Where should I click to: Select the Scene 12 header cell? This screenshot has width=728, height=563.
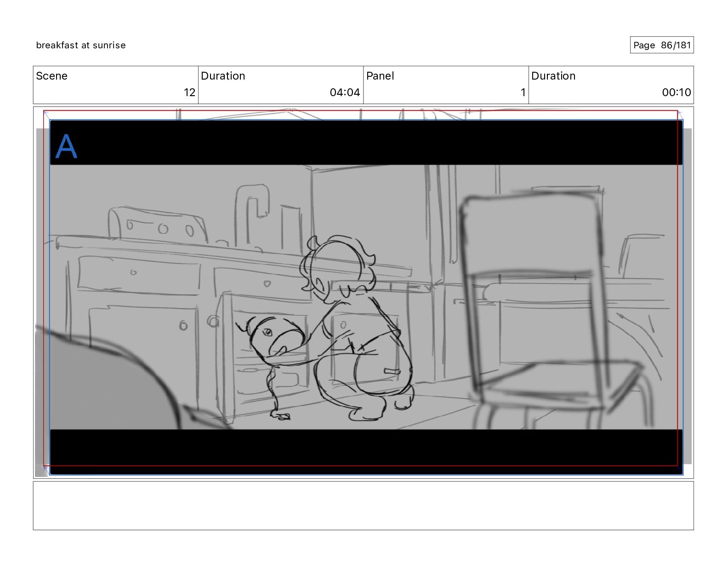(116, 85)
